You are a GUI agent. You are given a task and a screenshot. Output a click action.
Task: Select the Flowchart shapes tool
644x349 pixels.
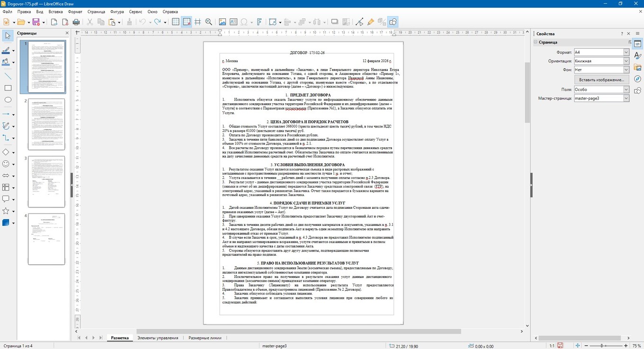tap(6, 188)
